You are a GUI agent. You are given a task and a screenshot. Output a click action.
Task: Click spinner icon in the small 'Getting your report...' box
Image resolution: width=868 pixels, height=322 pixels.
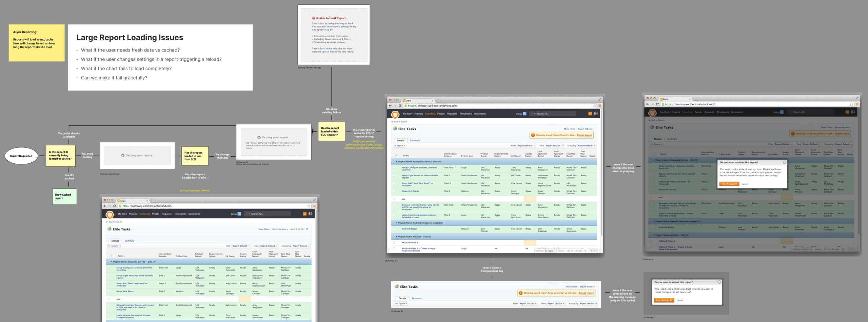click(123, 156)
